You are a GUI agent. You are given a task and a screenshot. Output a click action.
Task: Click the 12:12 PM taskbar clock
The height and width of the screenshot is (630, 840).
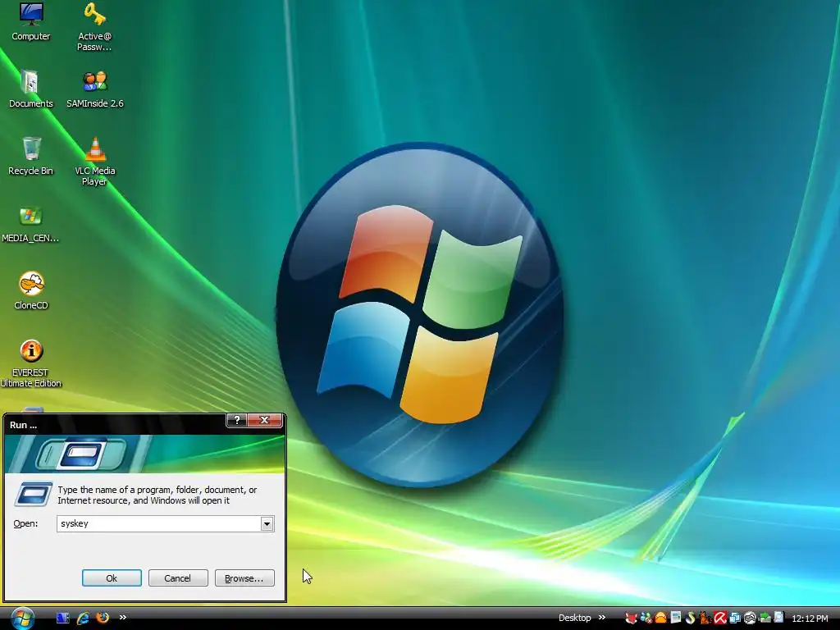pyautogui.click(x=810, y=619)
